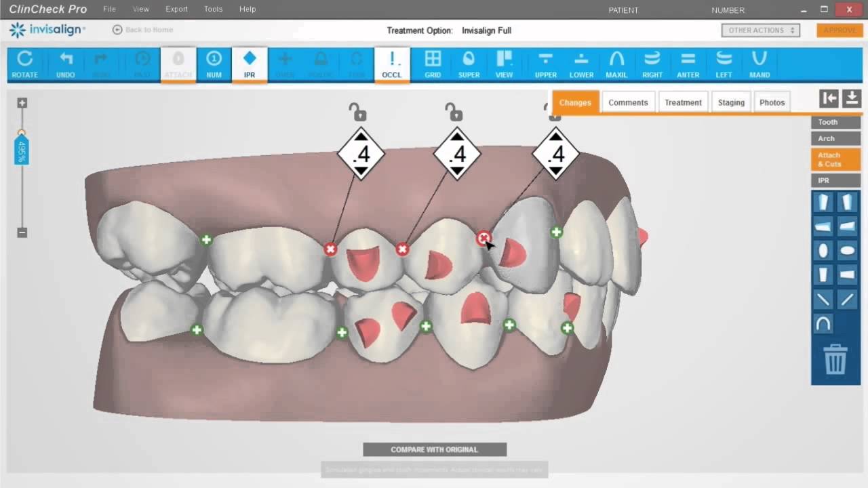Click COMPARE WITH ORIGINAL button

435,449
